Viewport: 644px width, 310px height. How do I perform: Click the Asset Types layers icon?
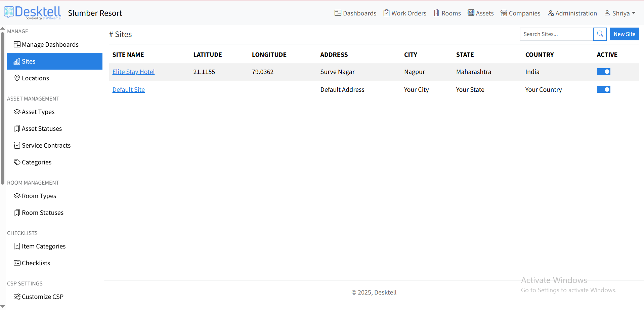pyautogui.click(x=17, y=112)
